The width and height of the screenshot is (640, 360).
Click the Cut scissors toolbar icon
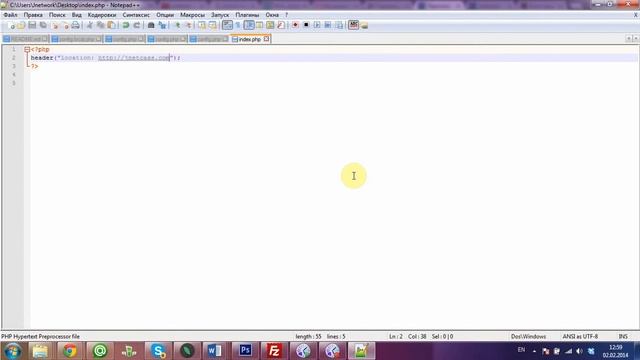pyautogui.click(x=89, y=25)
